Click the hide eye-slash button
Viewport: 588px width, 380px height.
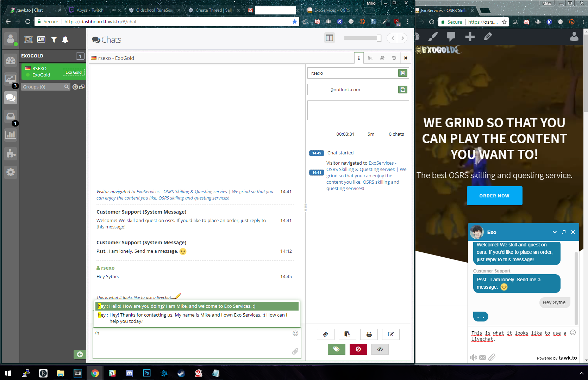pos(380,349)
